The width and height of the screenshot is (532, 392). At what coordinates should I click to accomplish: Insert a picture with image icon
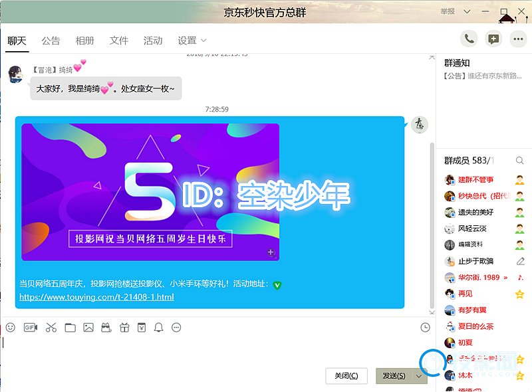click(88, 328)
